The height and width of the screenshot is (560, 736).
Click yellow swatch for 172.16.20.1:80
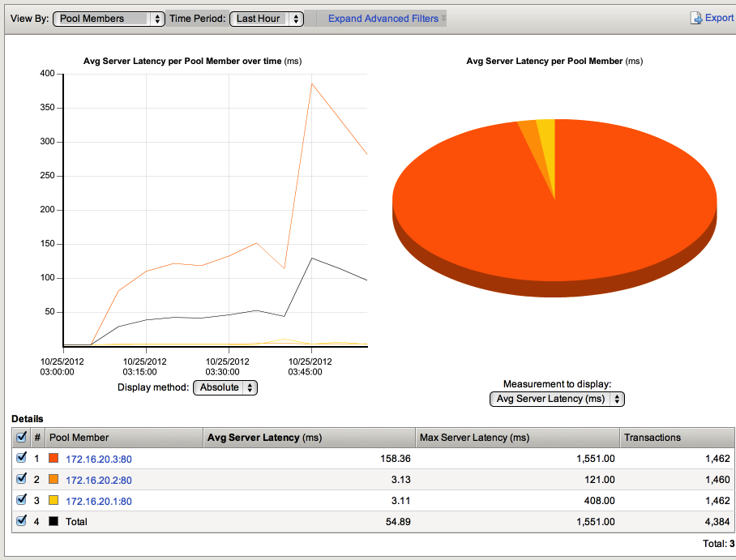click(54, 501)
